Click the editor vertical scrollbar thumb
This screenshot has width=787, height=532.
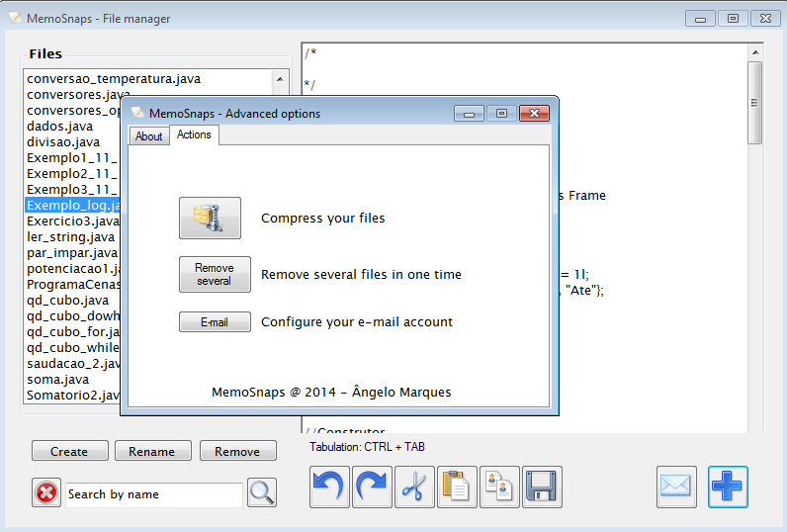(x=754, y=103)
